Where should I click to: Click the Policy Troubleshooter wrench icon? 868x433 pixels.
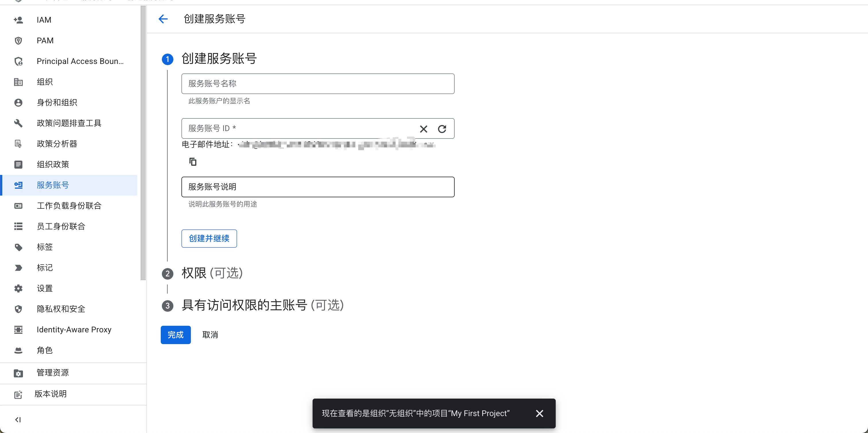click(x=19, y=123)
